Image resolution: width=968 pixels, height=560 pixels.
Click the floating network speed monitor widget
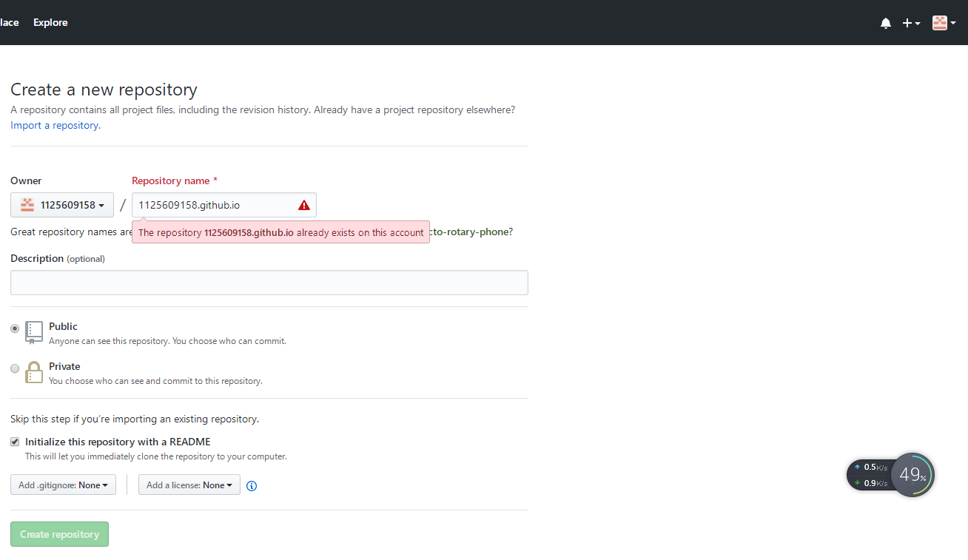(912, 474)
